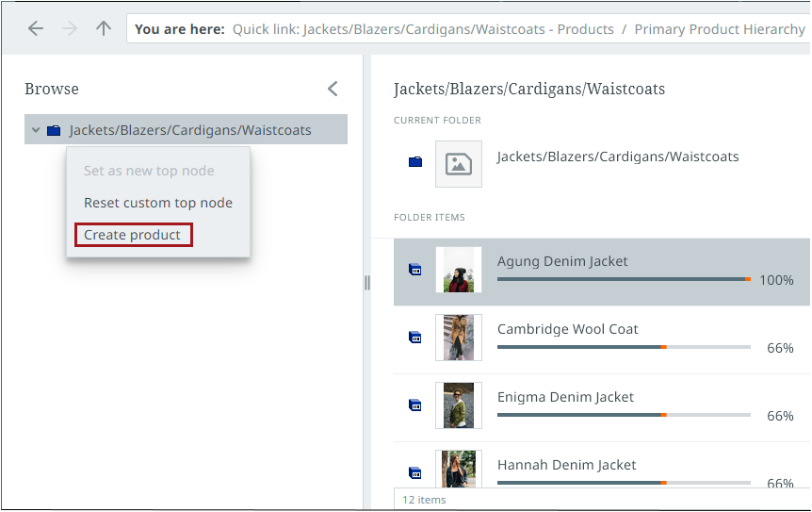
Task: Click the back navigation arrow
Action: (36, 28)
